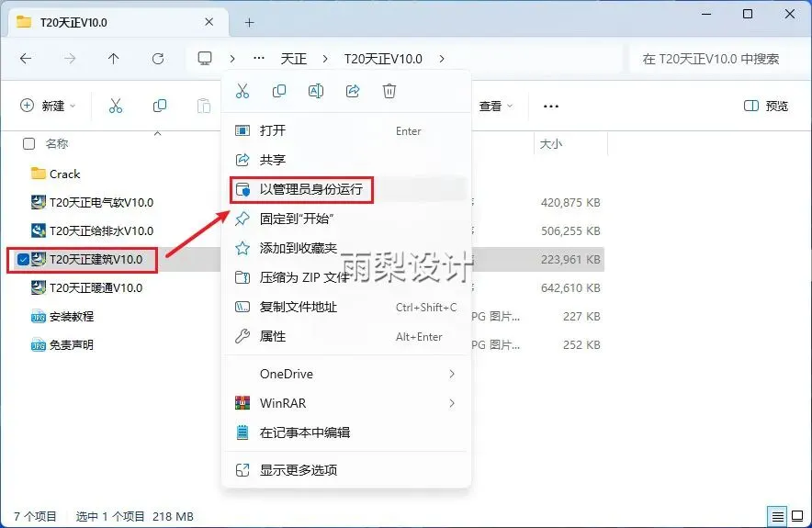Close the T20天正V10.0 tab

[209, 22]
